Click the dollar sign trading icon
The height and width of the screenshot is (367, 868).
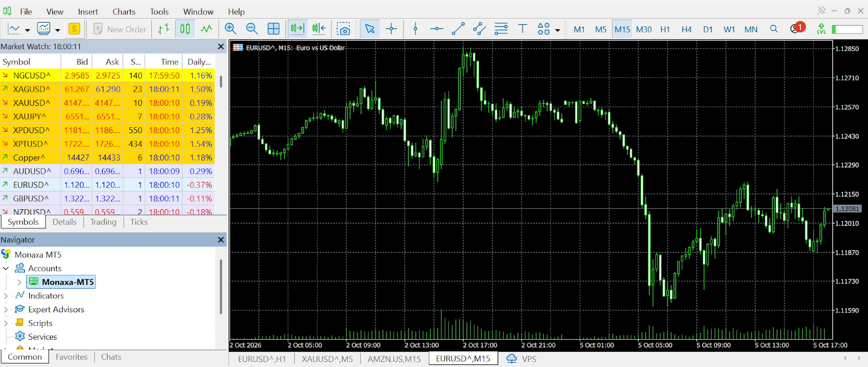pos(74,29)
